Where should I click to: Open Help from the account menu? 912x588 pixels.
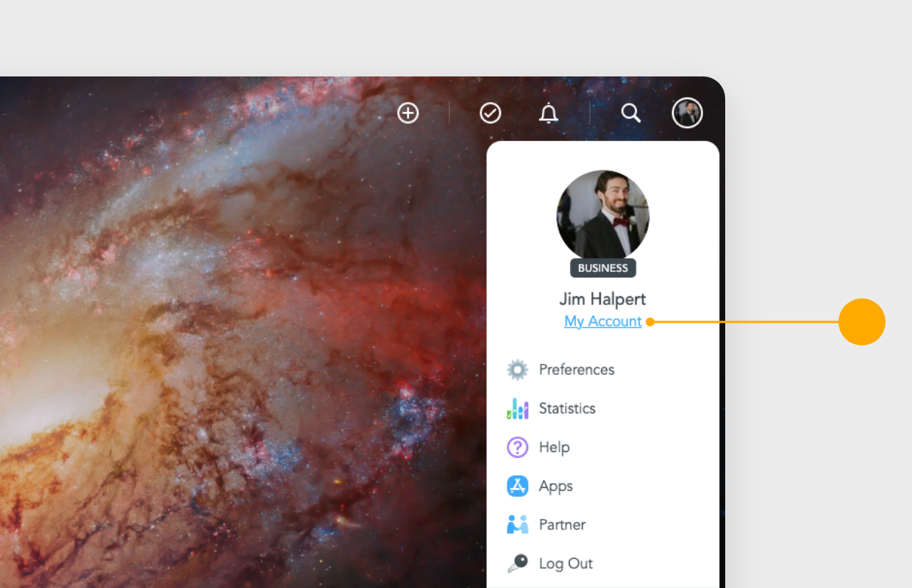pos(554,447)
